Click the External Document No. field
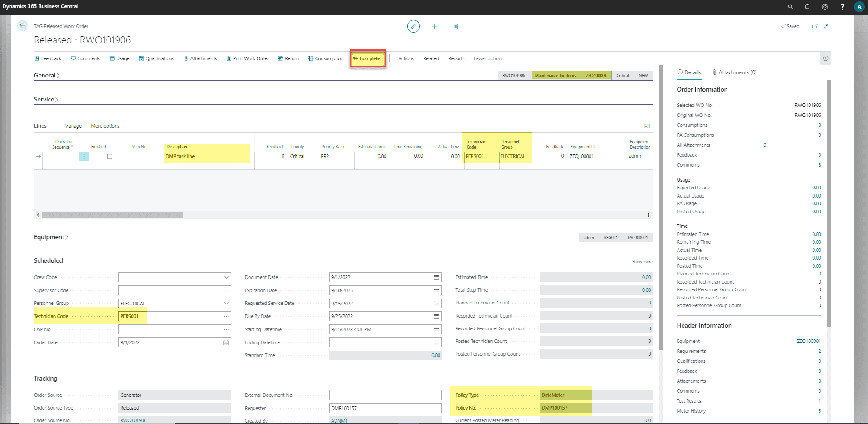 385,395
